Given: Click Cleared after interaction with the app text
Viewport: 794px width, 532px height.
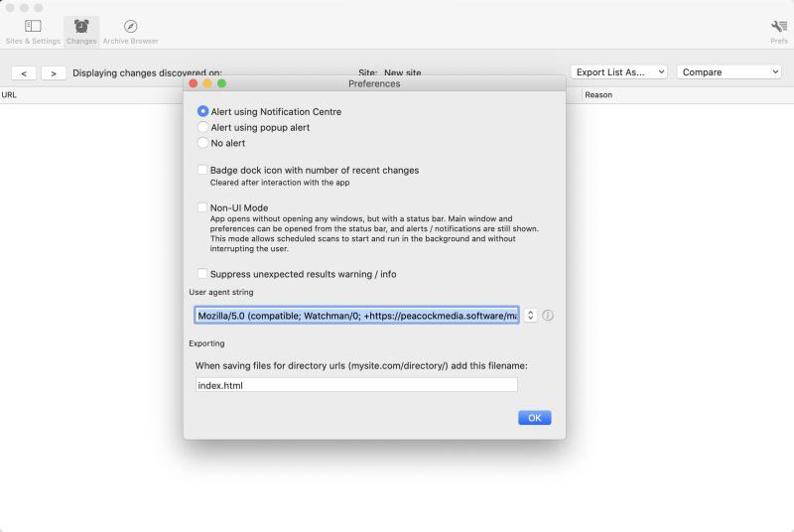Looking at the screenshot, I should (x=280, y=183).
